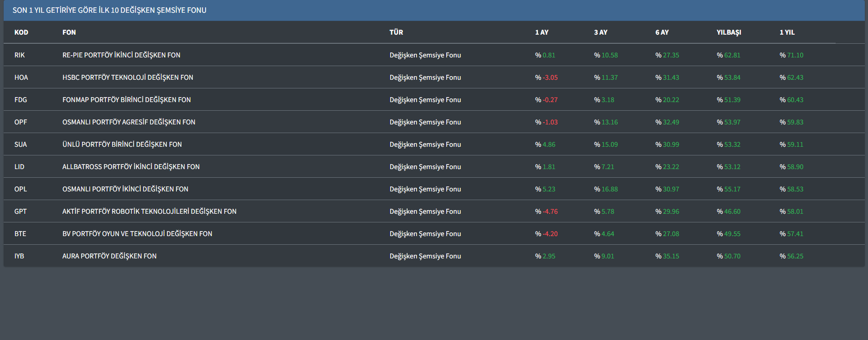Select FONMAP PORTFÖY BİRİNCİ DEĞİŞKEN FON
The image size is (868, 340).
coord(126,100)
